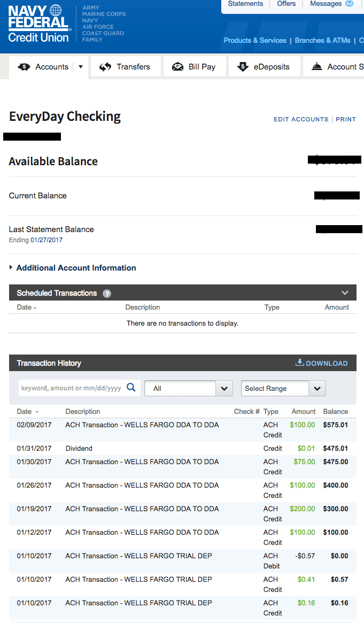Download transaction history via download icon
This screenshot has height=623, width=364.
pyautogui.click(x=300, y=363)
